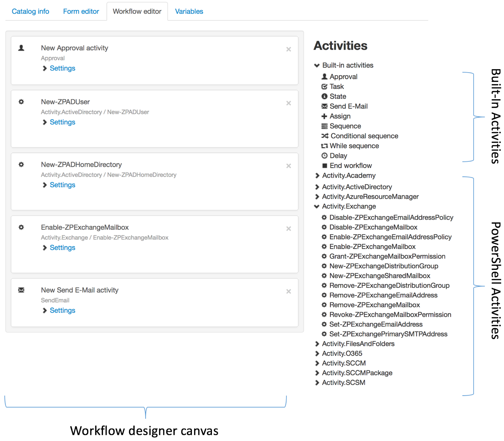This screenshot has height=441, width=504.
Task: Switch to the Form editor tab
Action: coord(81,11)
